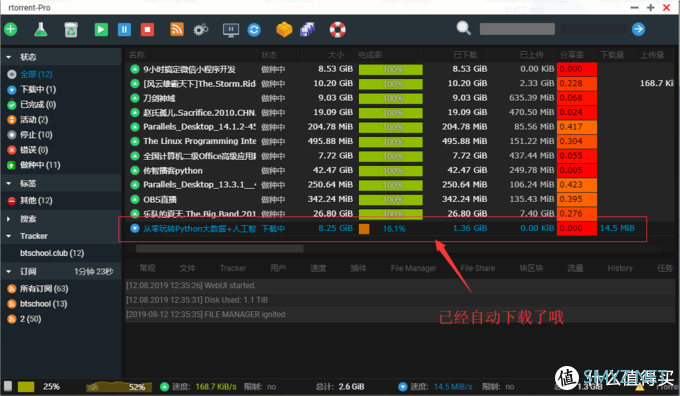The height and width of the screenshot is (396, 680).
Task: Click the horizontal scrollbar under torrent list
Action: (x=220, y=249)
